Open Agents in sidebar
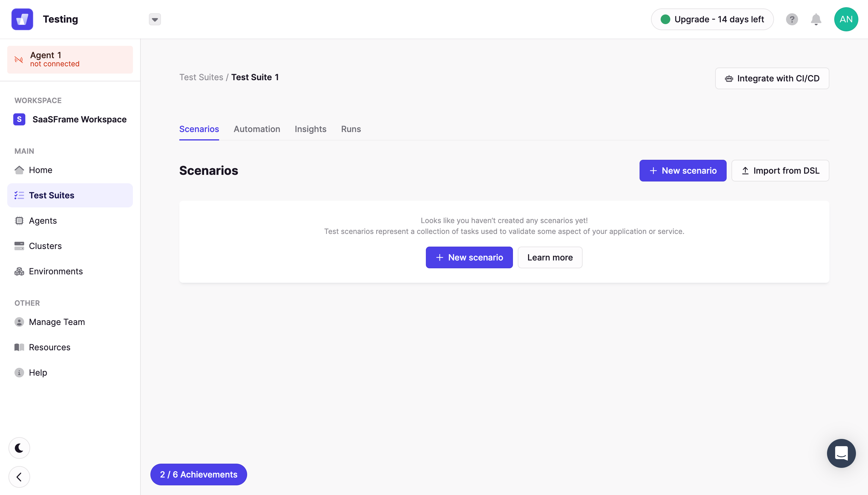The height and width of the screenshot is (495, 868). click(70, 221)
